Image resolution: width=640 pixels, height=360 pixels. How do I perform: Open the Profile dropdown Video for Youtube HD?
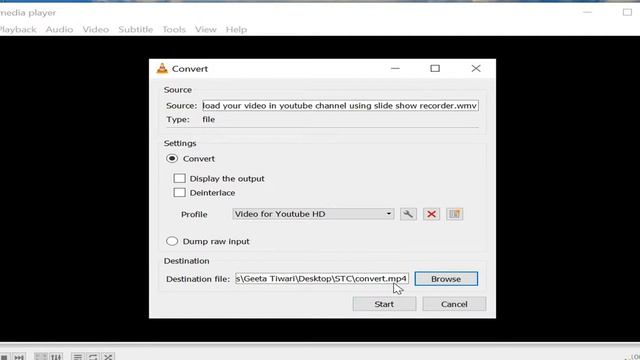(313, 214)
